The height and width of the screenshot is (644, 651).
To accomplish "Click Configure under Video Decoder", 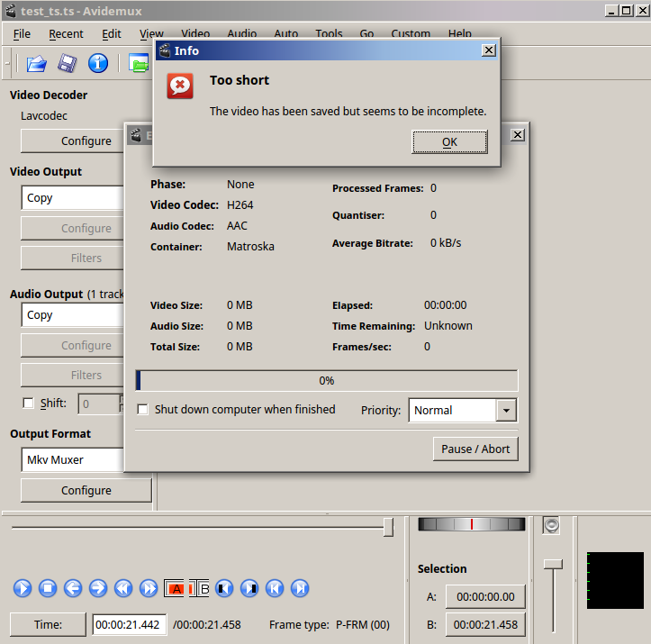I will [86, 141].
